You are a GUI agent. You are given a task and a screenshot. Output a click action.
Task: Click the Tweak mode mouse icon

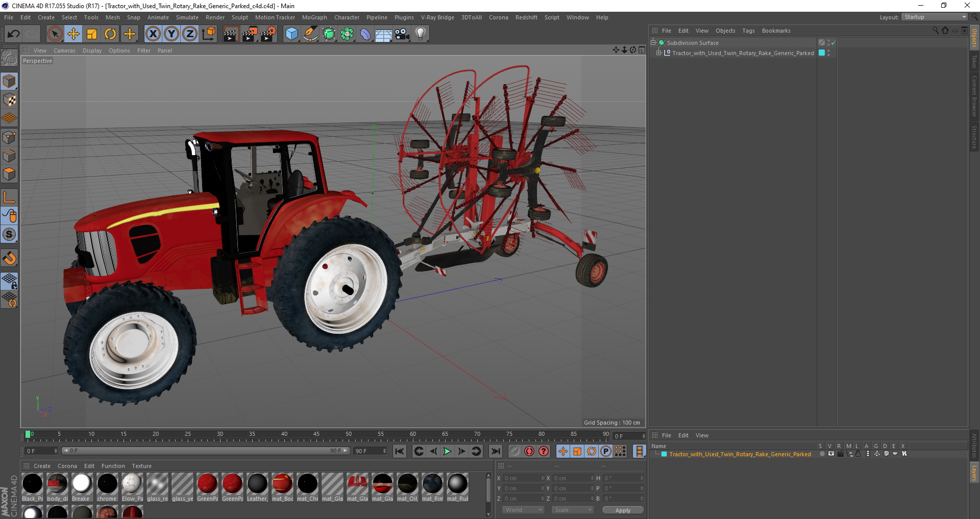click(x=9, y=216)
